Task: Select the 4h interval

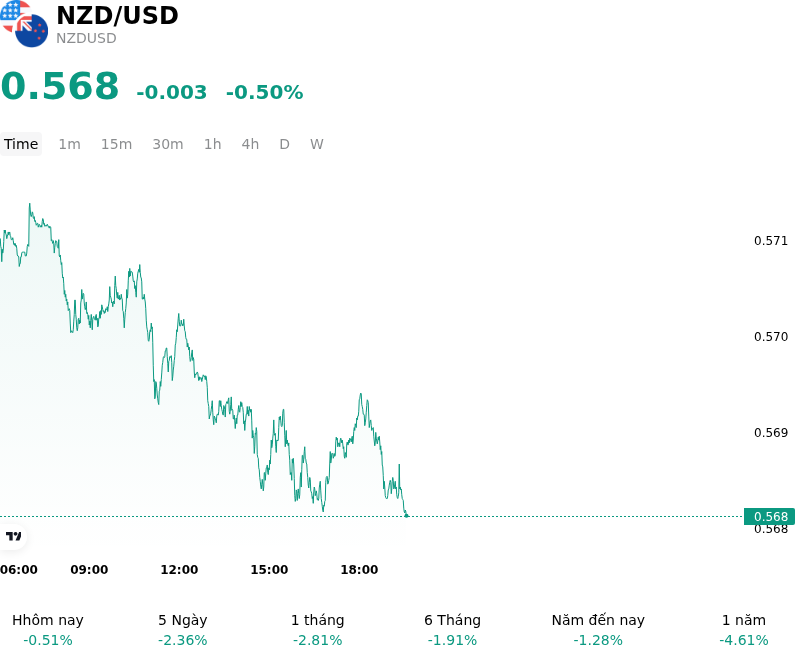Action: pyautogui.click(x=251, y=144)
